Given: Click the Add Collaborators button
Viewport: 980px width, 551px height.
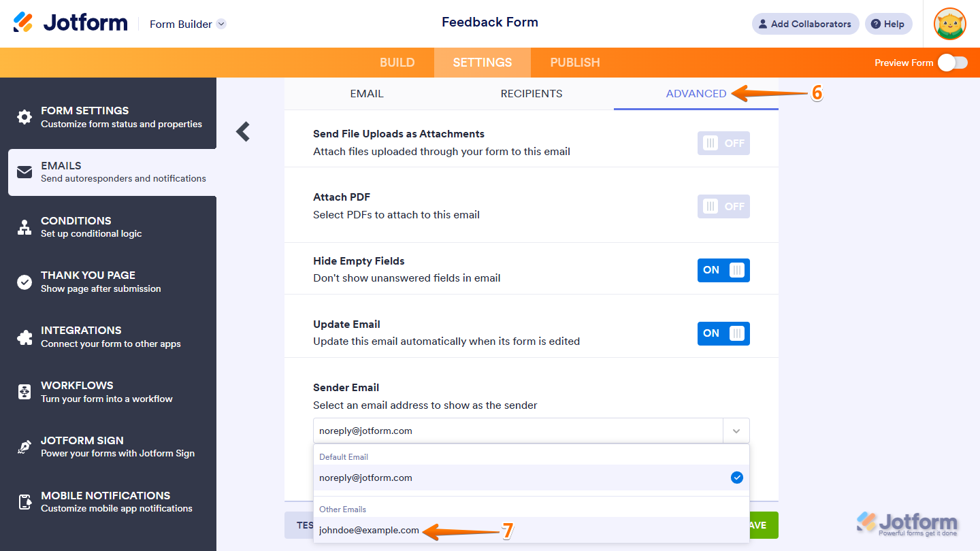Looking at the screenshot, I should pyautogui.click(x=805, y=24).
